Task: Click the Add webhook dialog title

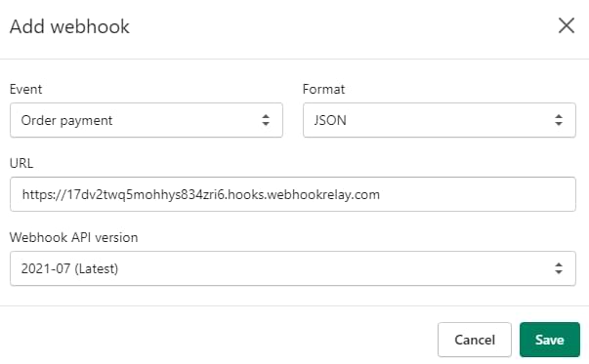Action: (x=69, y=26)
